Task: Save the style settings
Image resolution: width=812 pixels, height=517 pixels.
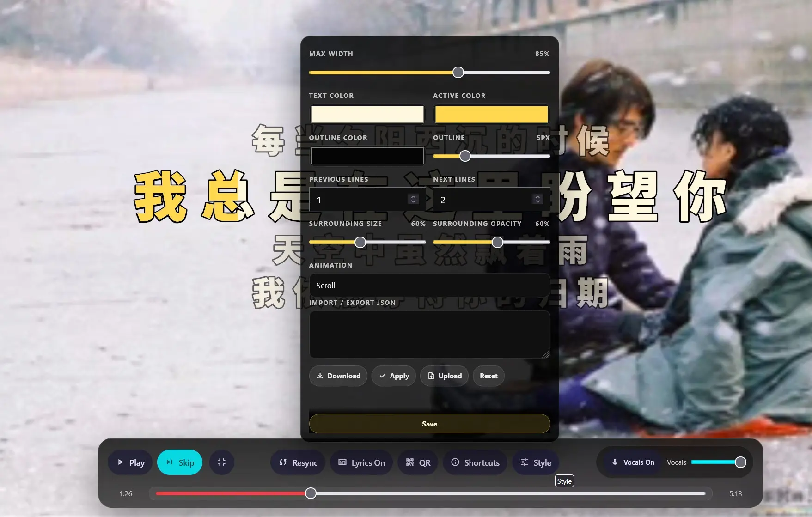Action: tap(430, 424)
